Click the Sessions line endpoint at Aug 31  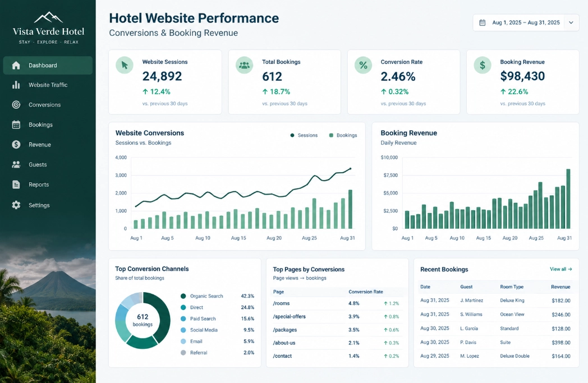pyautogui.click(x=351, y=169)
